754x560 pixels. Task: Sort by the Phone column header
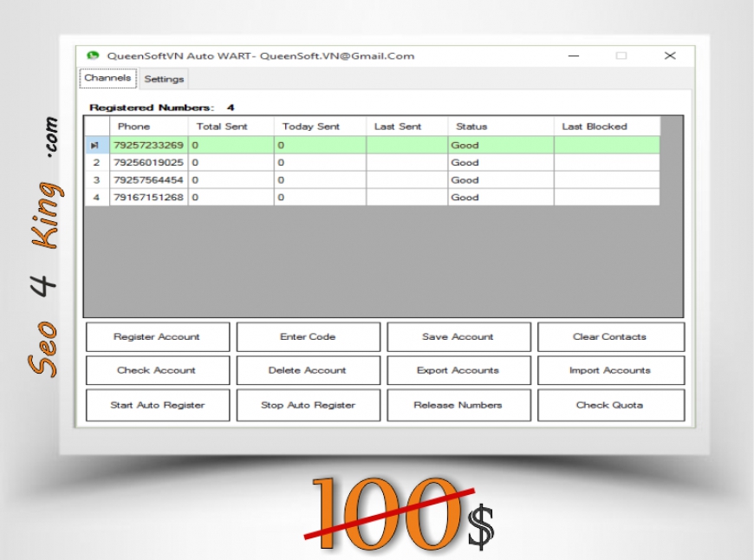148,127
